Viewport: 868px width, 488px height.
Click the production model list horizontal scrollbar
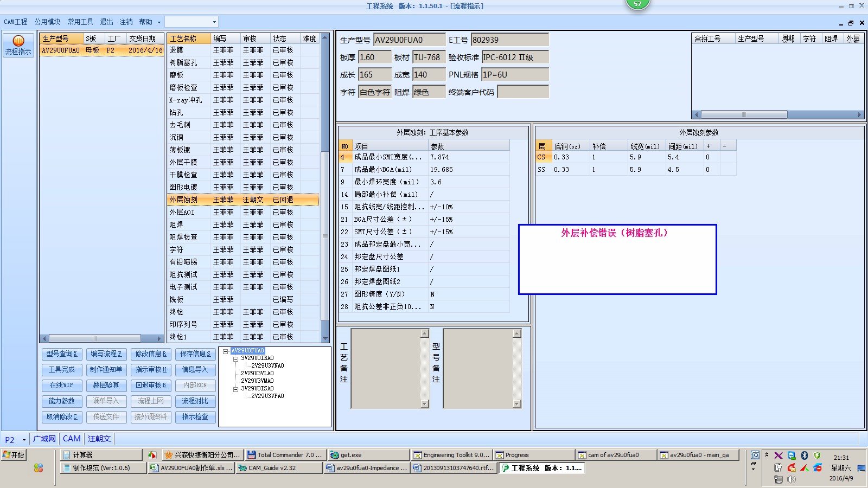pyautogui.click(x=102, y=338)
